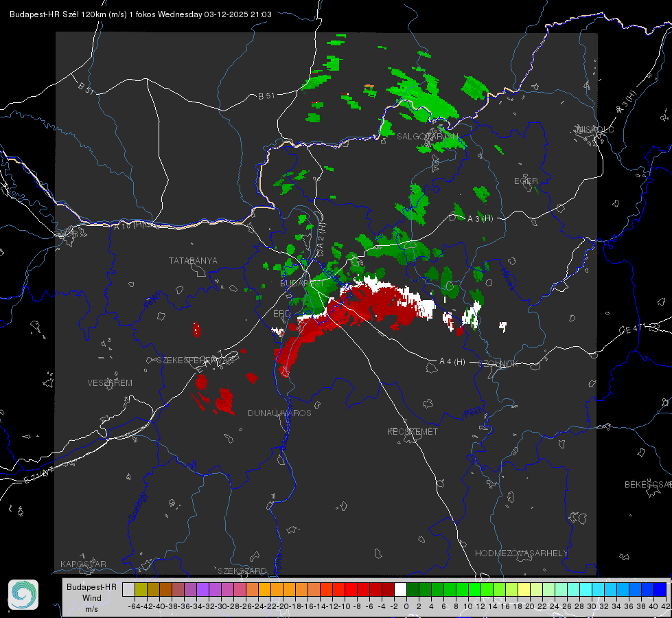Click the EGER city label
Screen dimensions: 672x618
(526, 181)
